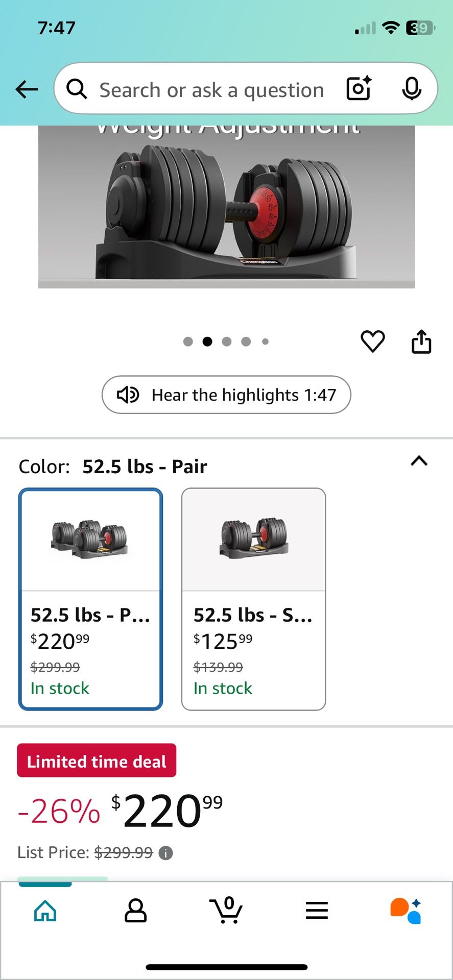Tap the microphone voice search icon

tap(412, 88)
